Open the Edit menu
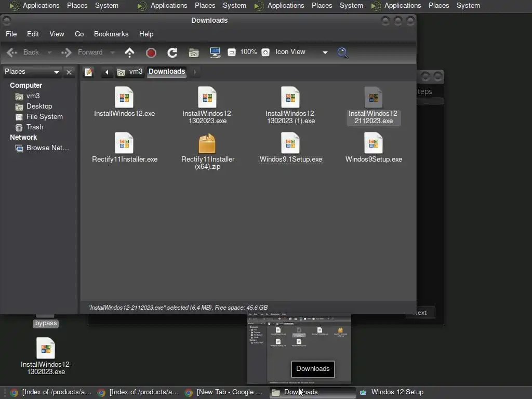The height and width of the screenshot is (399, 532). point(33,34)
